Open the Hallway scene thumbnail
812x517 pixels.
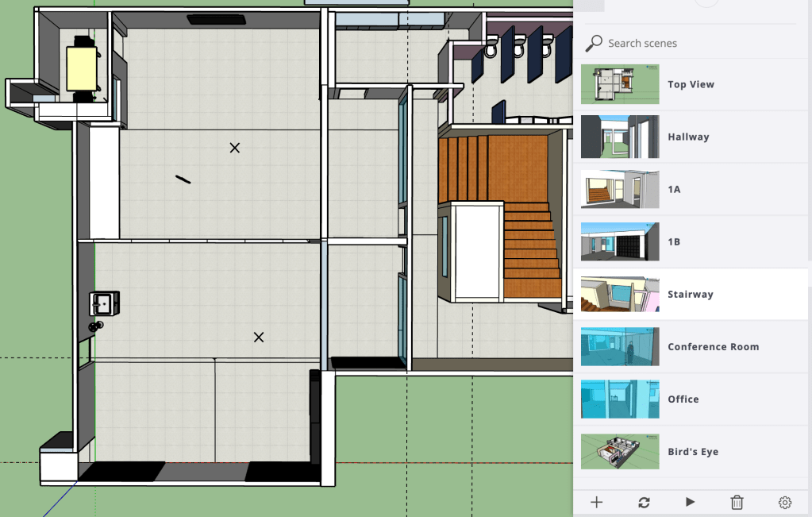pyautogui.click(x=620, y=137)
